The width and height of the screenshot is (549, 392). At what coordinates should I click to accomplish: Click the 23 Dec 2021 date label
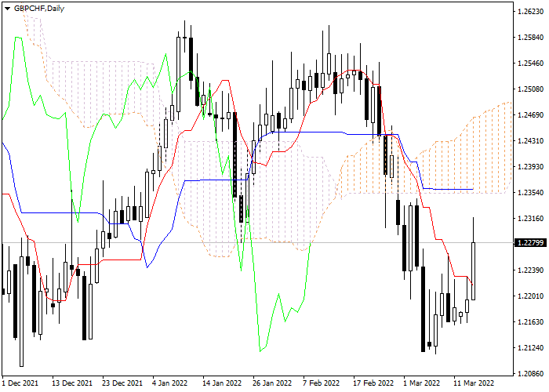122,383
